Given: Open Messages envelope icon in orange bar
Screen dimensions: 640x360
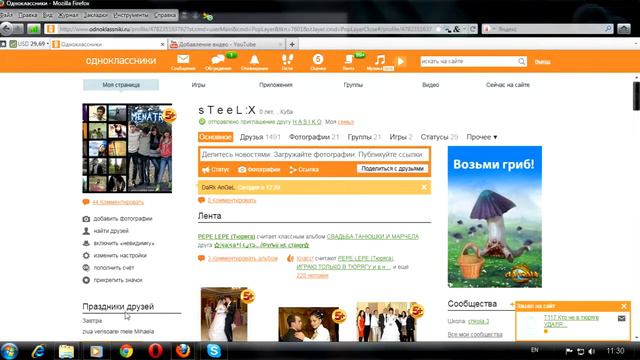Looking at the screenshot, I should coord(183,62).
